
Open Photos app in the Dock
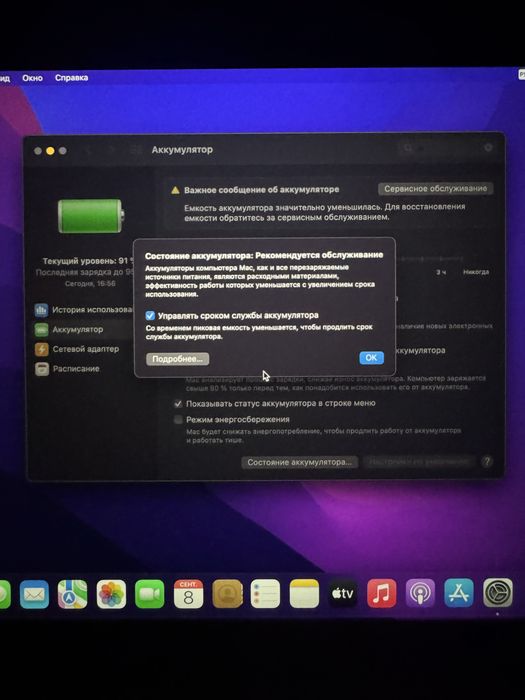[x=111, y=594]
